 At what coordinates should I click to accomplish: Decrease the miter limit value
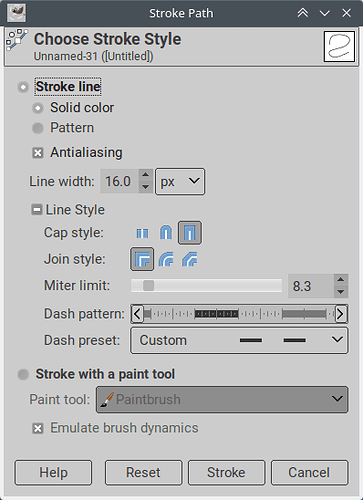pyautogui.click(x=341, y=292)
